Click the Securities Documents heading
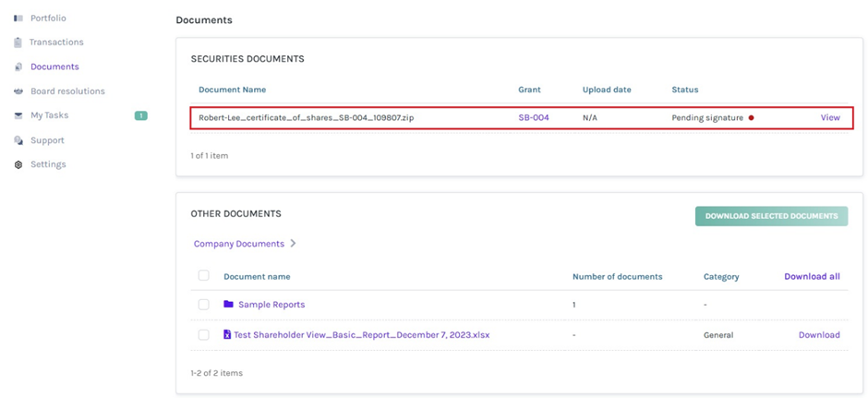 tap(247, 59)
